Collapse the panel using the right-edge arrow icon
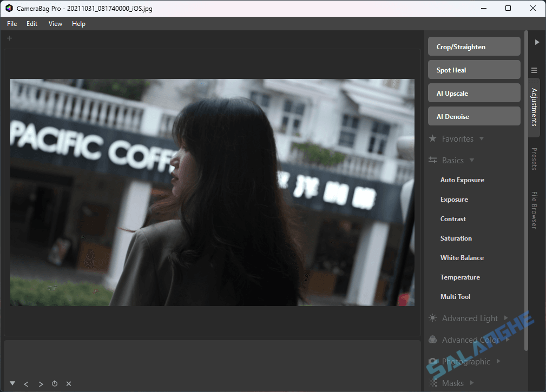The height and width of the screenshot is (392, 546). point(537,42)
